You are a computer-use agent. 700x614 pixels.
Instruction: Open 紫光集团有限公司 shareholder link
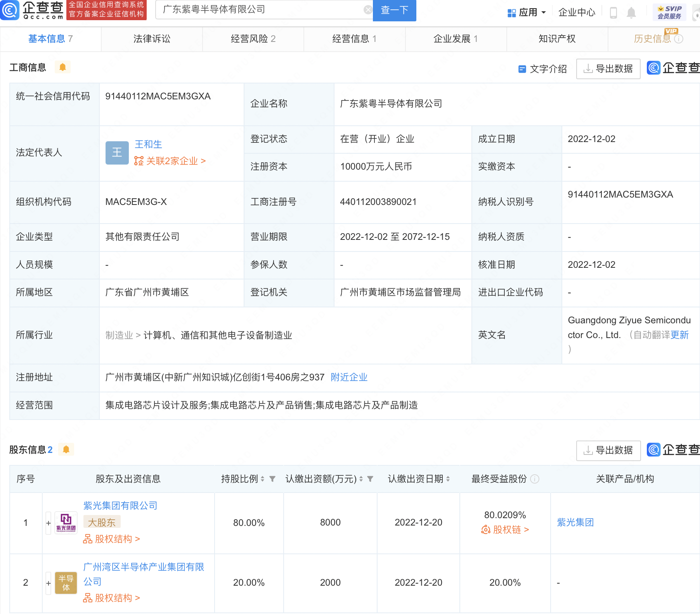[x=120, y=506]
